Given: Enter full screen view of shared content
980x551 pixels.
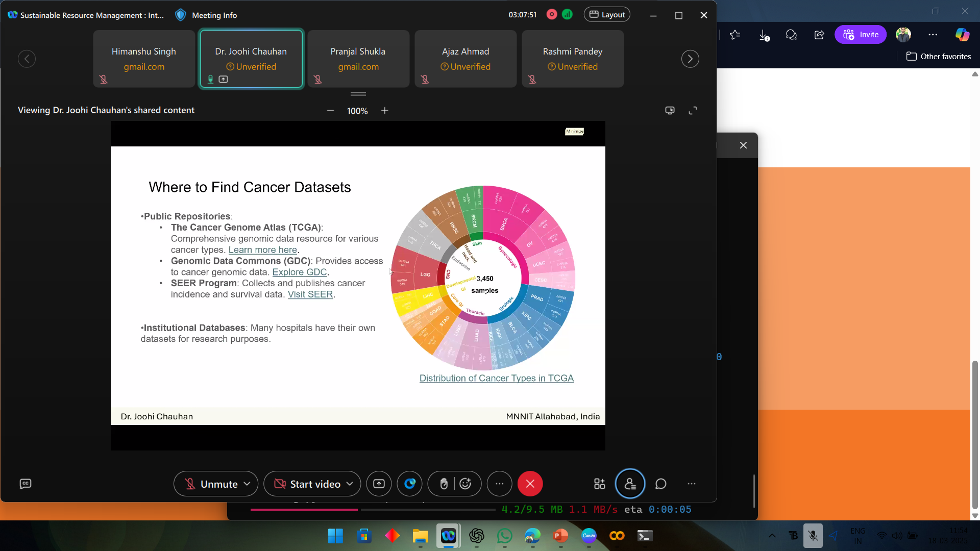Looking at the screenshot, I should pyautogui.click(x=693, y=111).
